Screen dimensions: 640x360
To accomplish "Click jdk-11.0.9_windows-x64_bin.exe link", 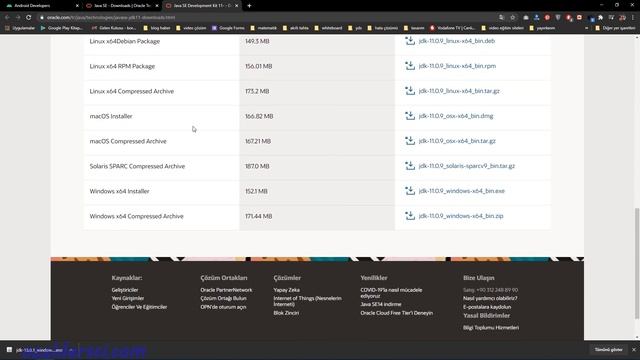I will pyautogui.click(x=462, y=191).
